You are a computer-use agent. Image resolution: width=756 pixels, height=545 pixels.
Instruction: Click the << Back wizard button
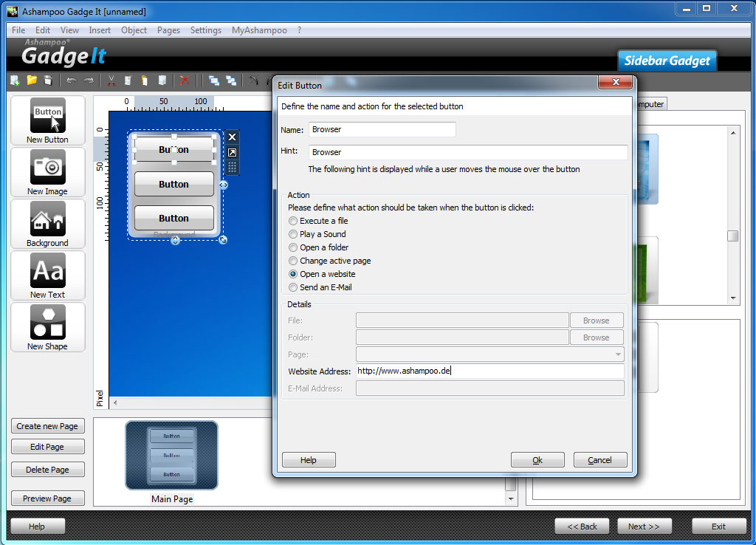click(582, 527)
